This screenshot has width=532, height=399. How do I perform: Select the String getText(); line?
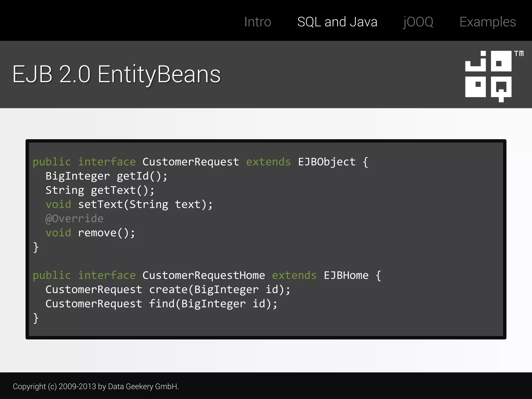tap(100, 190)
